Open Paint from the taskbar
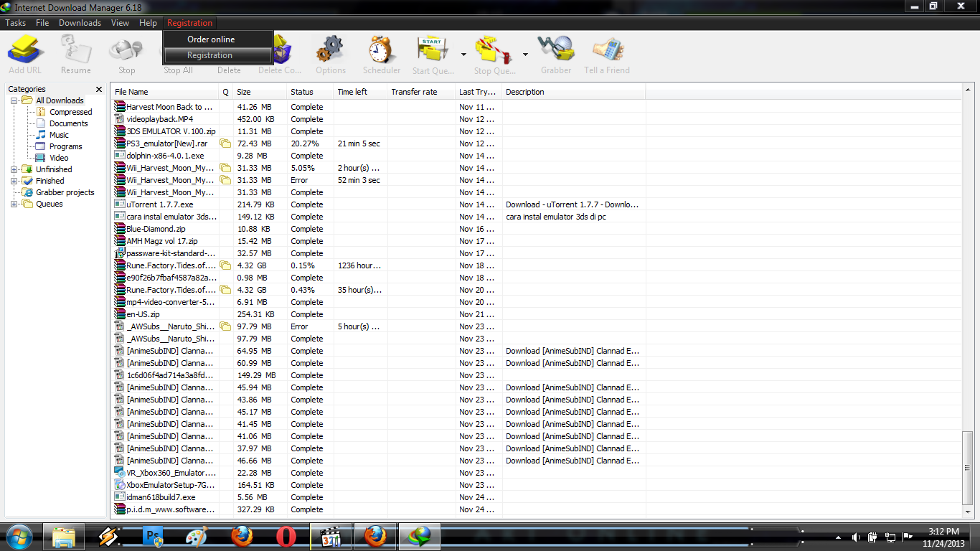Image resolution: width=980 pixels, height=551 pixels. click(197, 536)
